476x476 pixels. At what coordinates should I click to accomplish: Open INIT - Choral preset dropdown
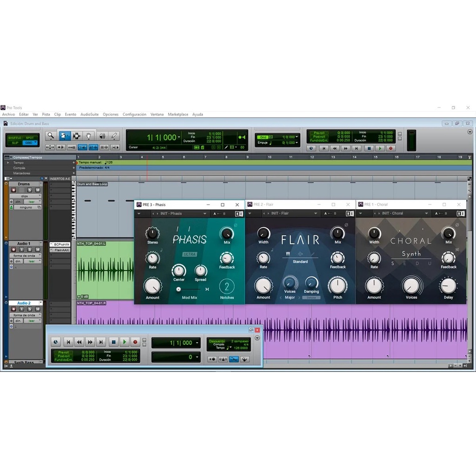(405, 214)
